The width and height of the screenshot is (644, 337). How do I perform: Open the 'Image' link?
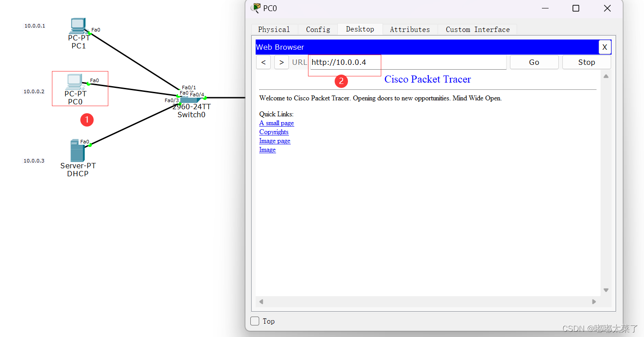(267, 150)
